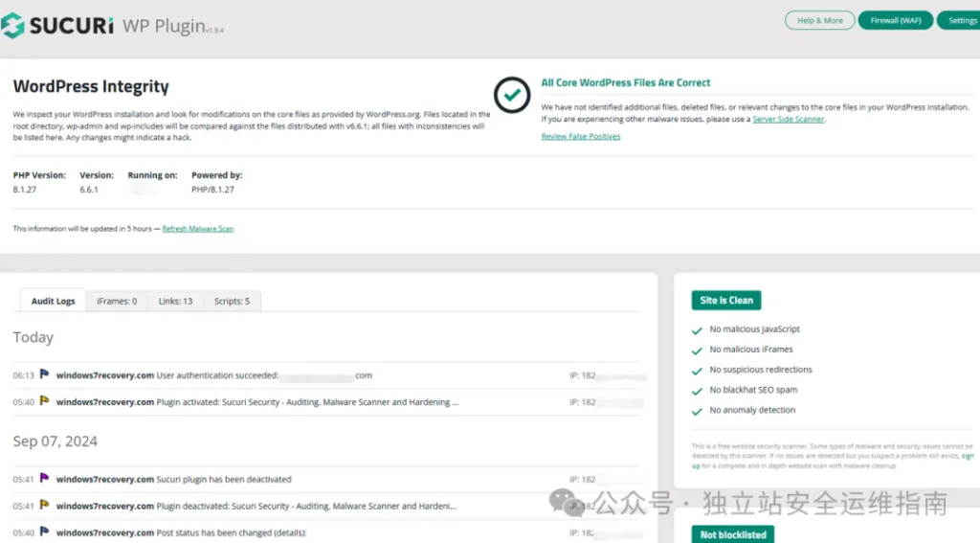Click the flag icon on the Sucuri plugin deactivated row

click(44, 478)
